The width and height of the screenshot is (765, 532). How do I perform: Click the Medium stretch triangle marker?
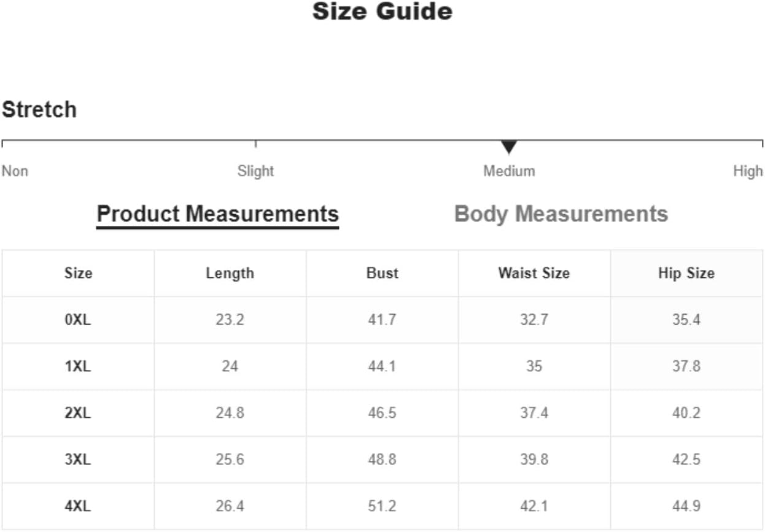pos(508,147)
